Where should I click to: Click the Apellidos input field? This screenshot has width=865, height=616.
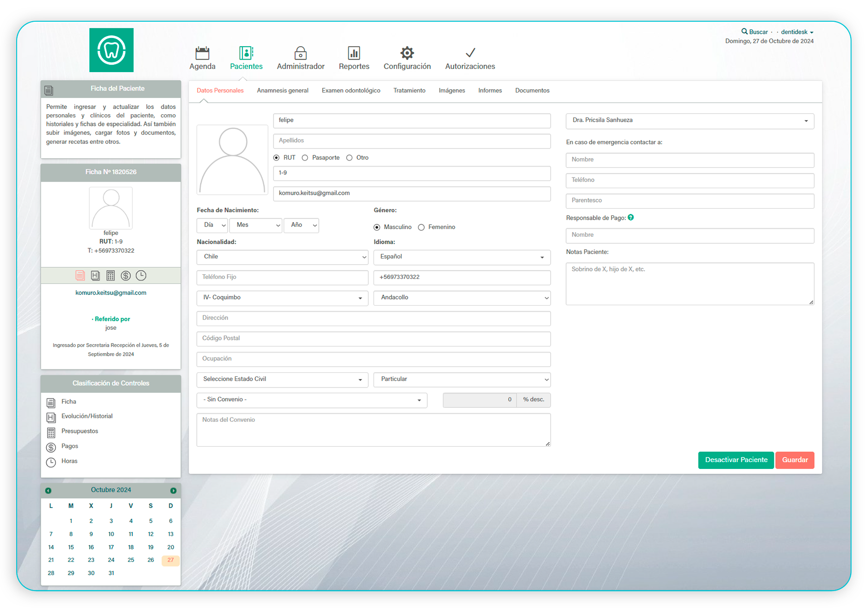pyautogui.click(x=411, y=141)
